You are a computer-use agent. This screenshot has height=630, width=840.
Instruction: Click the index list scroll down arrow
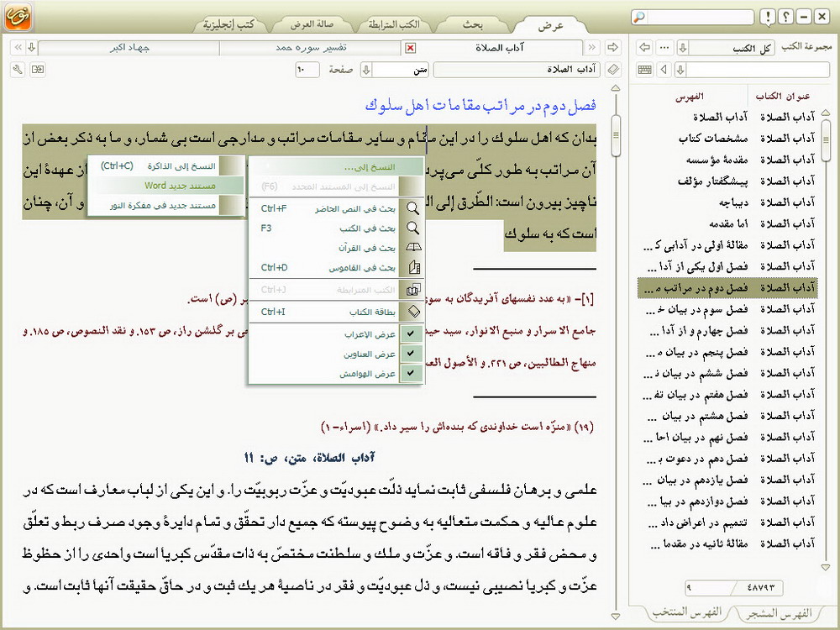(825, 567)
